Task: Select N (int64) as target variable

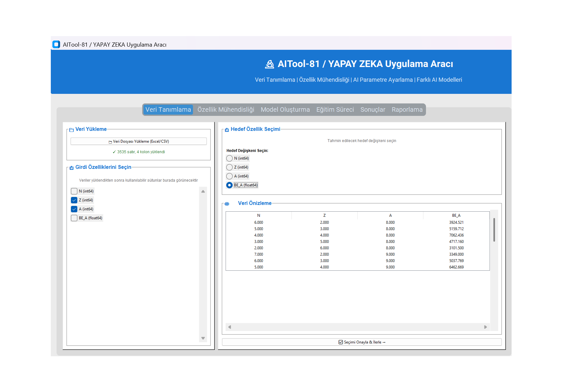Action: pos(229,158)
